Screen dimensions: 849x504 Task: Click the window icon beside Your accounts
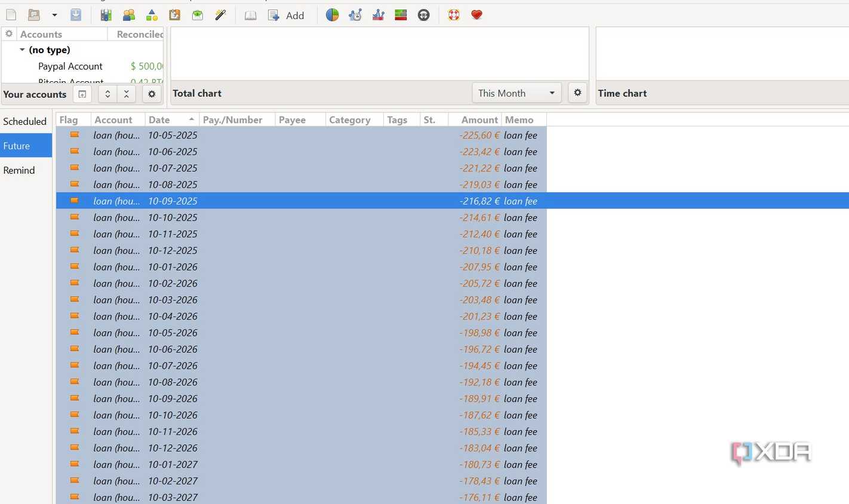[x=82, y=94]
